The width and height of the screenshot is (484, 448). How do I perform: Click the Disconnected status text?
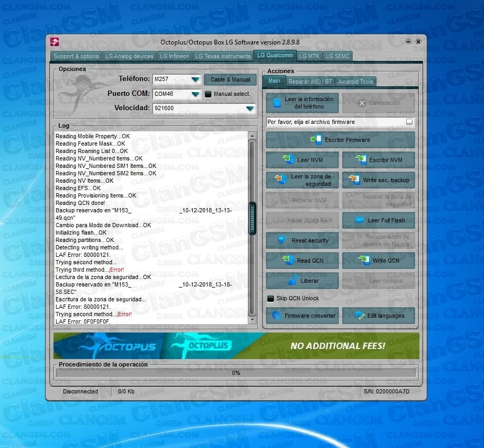(80, 391)
